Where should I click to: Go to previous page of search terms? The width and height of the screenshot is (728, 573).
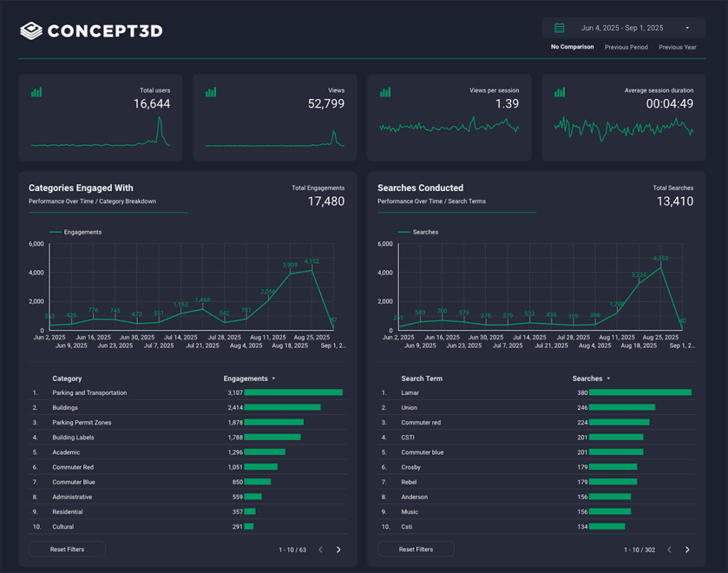[669, 550]
